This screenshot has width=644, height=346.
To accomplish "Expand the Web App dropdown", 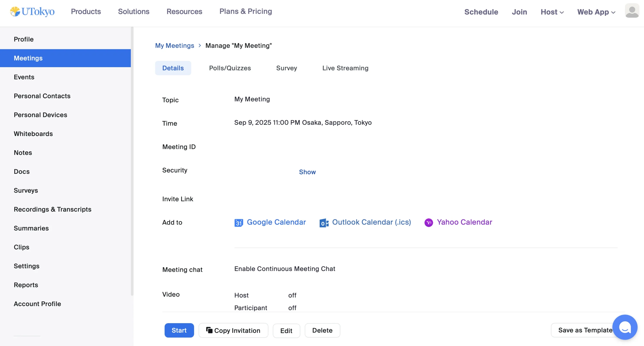I will 596,12.
